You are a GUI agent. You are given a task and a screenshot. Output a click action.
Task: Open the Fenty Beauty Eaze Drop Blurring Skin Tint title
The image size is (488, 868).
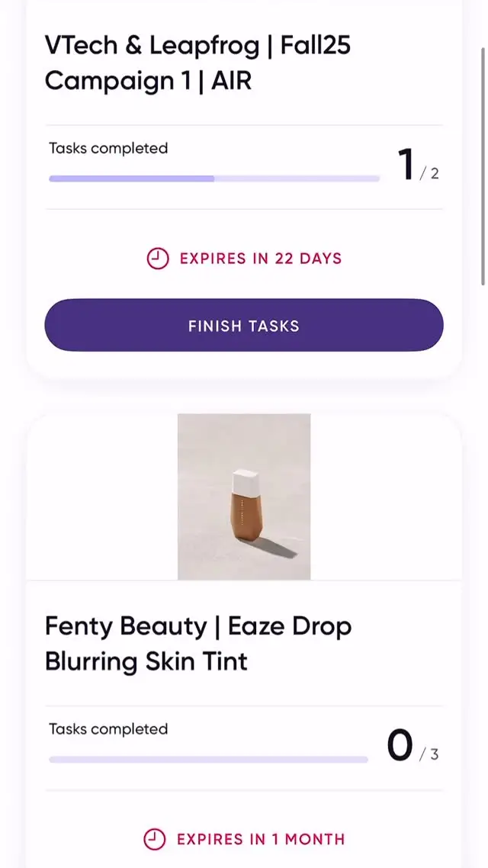coord(198,644)
